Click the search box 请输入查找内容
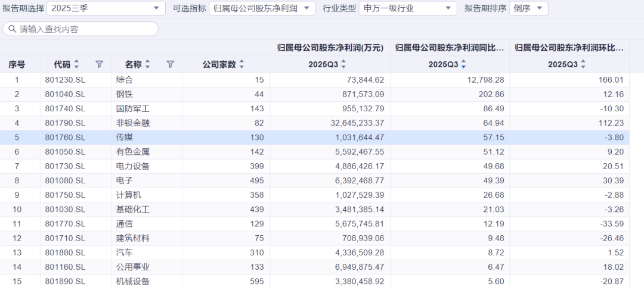The image size is (644, 287). [x=80, y=29]
